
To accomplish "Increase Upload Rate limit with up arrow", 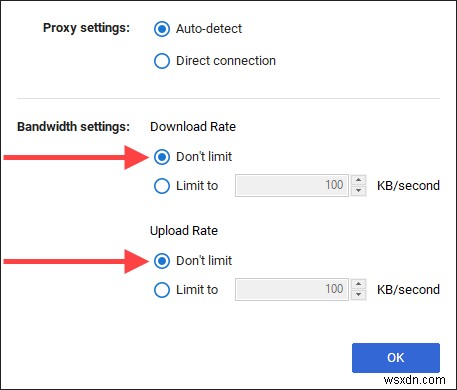I will pyautogui.click(x=358, y=284).
